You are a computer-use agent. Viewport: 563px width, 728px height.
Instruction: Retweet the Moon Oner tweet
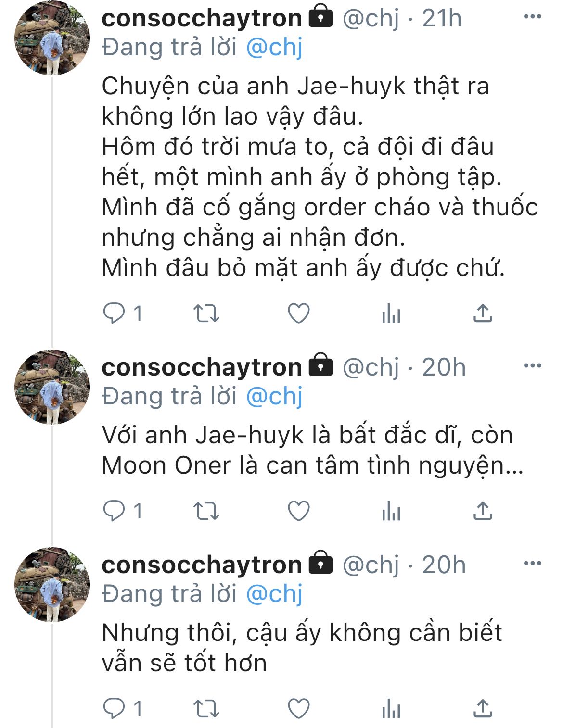tap(206, 511)
